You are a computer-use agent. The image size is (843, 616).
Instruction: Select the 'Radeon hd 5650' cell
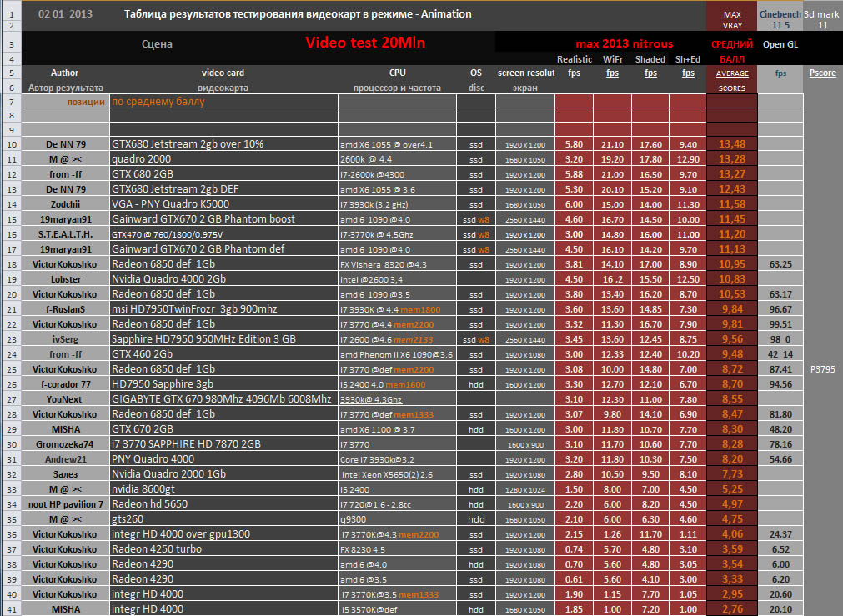(223, 504)
